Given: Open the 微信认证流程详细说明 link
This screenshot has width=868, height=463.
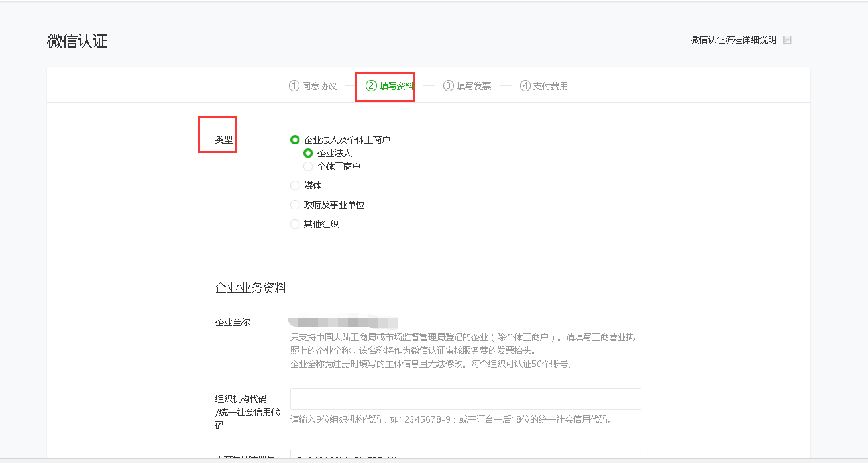Looking at the screenshot, I should click(733, 40).
